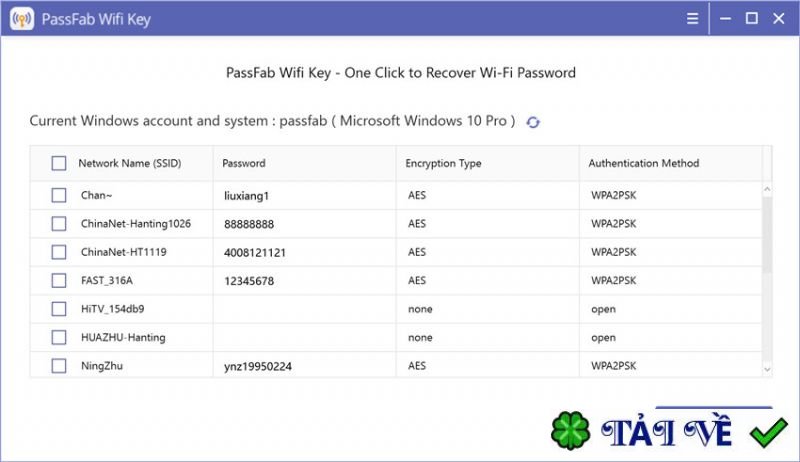
Task: Sort by the Network Name (SSID) column header
Action: (128, 163)
